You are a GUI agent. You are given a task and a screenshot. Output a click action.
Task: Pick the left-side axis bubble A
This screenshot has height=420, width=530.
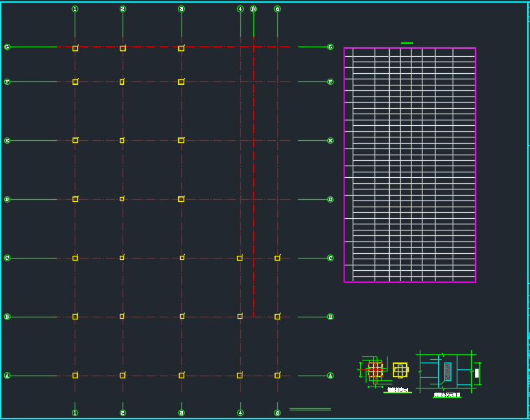pos(7,376)
